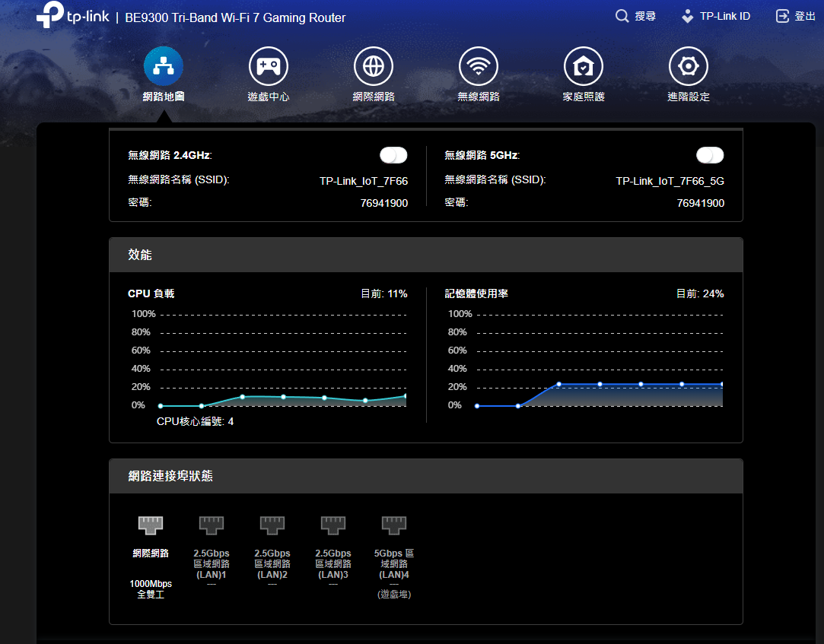This screenshot has width=824, height=644.
Task: Click the 登出 logout icon
Action: pos(782,16)
